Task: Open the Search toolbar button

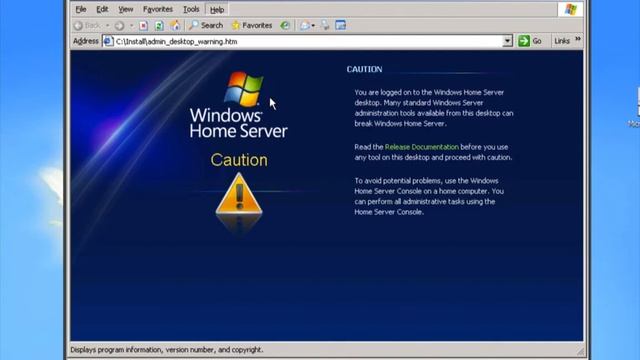Action: click(x=206, y=25)
